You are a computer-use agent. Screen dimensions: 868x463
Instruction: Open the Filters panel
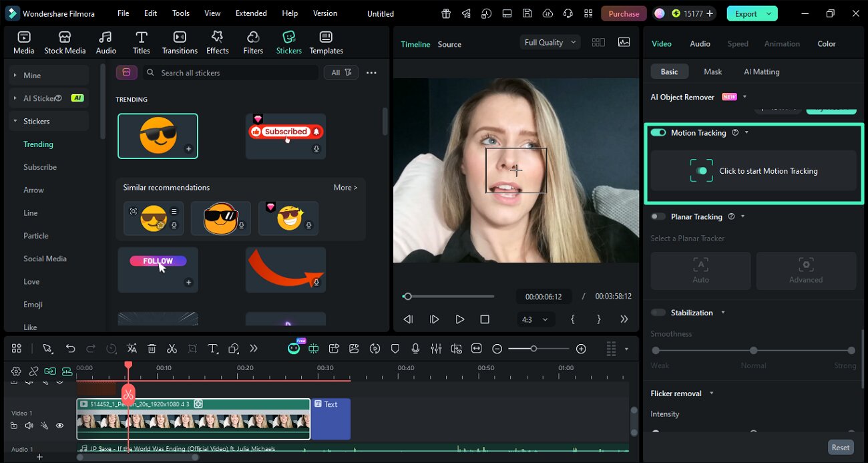click(253, 43)
